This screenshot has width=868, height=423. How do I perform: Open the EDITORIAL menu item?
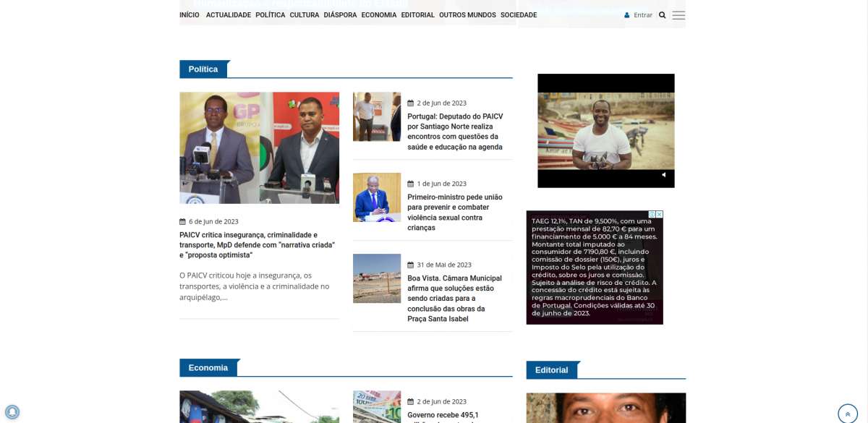click(x=418, y=15)
